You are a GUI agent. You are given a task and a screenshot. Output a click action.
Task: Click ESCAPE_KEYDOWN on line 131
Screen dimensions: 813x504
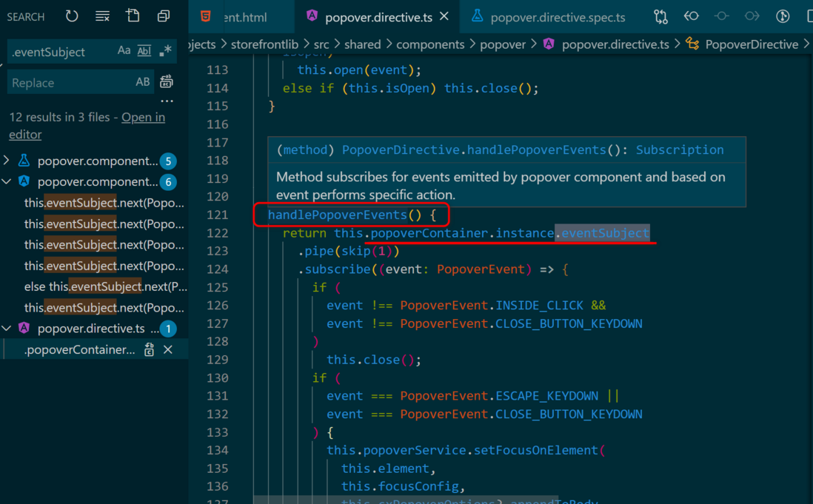[546, 396]
